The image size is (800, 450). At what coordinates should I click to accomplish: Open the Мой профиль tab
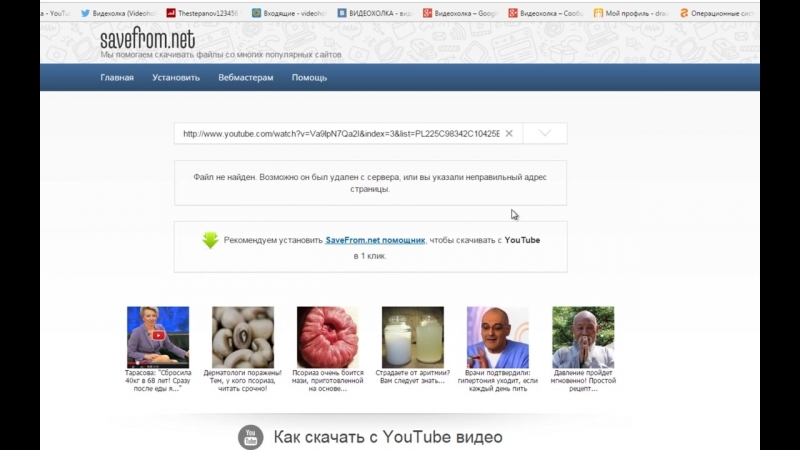click(x=631, y=13)
